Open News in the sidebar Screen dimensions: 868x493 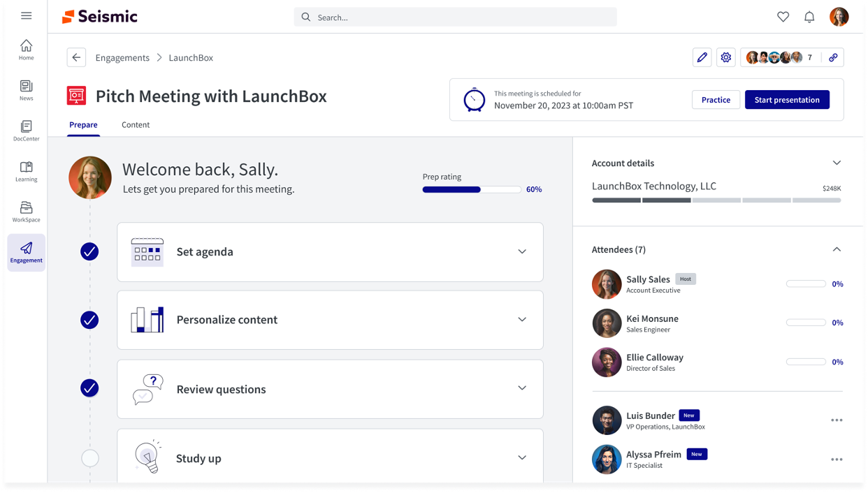pyautogui.click(x=26, y=90)
